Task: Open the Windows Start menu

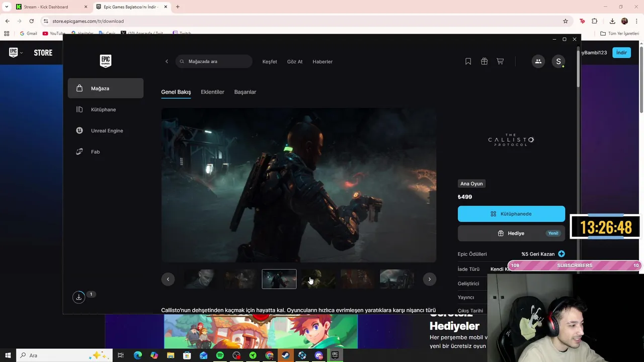Action: [8, 355]
